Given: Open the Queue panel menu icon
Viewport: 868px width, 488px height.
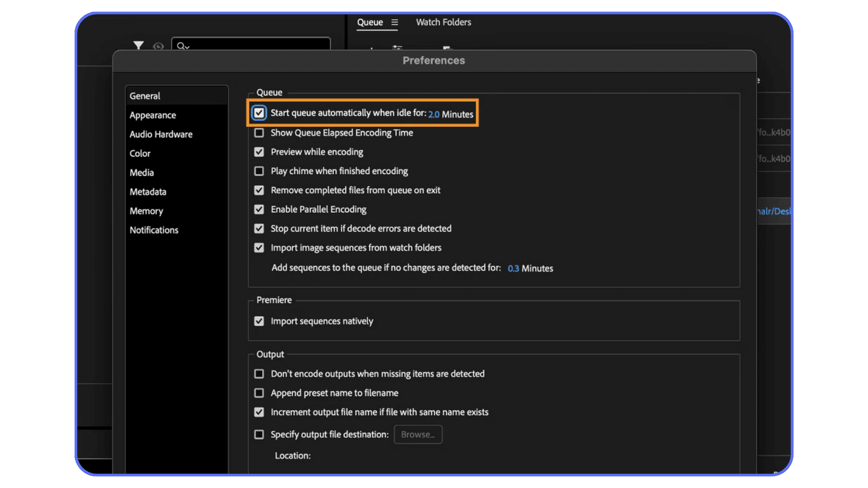Looking at the screenshot, I should (x=395, y=23).
